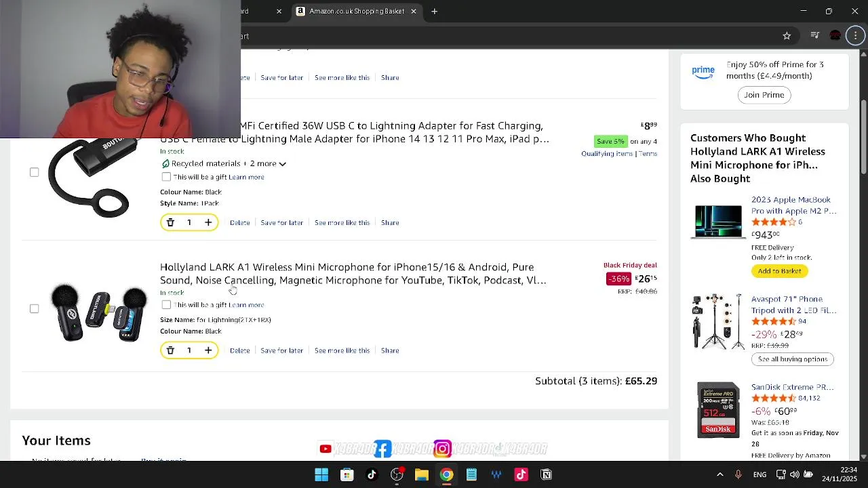Open the Terms link near Save 5%

click(x=648, y=154)
